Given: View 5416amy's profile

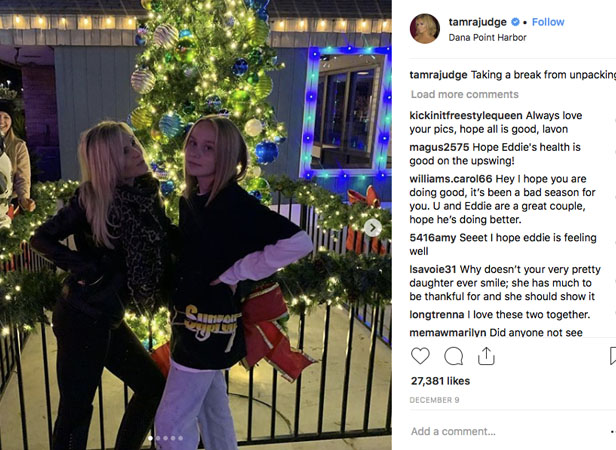Looking at the screenshot, I should 433,237.
